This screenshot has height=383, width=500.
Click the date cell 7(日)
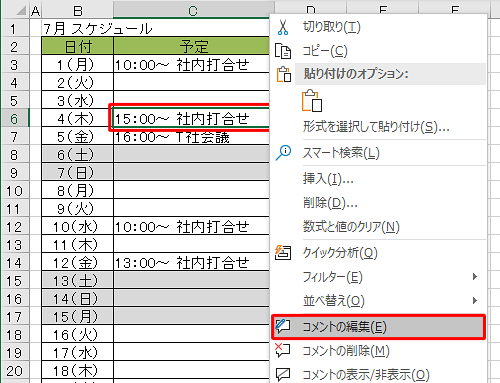click(78, 172)
